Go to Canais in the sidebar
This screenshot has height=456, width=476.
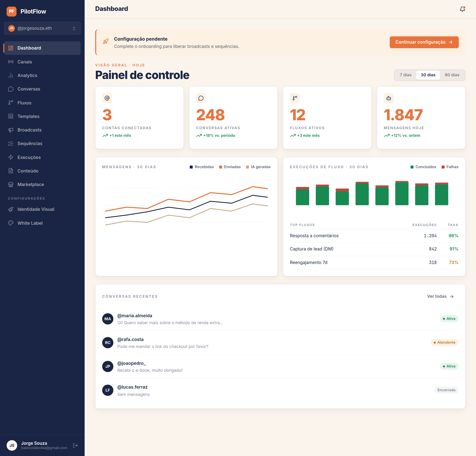pos(42,62)
